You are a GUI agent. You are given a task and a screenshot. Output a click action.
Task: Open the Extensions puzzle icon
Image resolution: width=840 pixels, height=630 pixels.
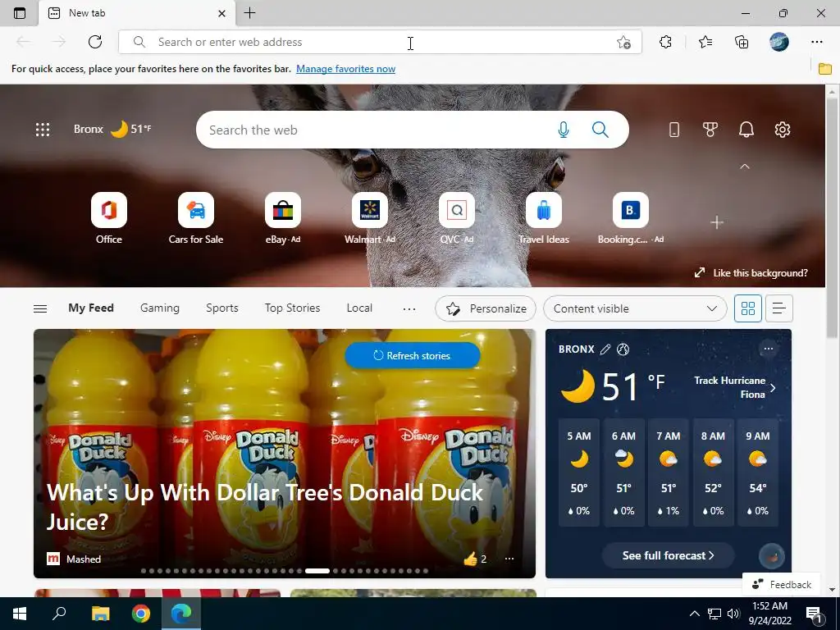click(x=665, y=42)
